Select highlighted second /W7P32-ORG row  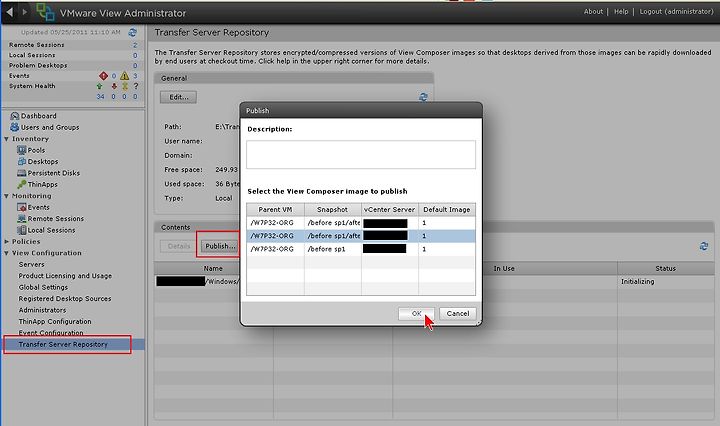(361, 235)
